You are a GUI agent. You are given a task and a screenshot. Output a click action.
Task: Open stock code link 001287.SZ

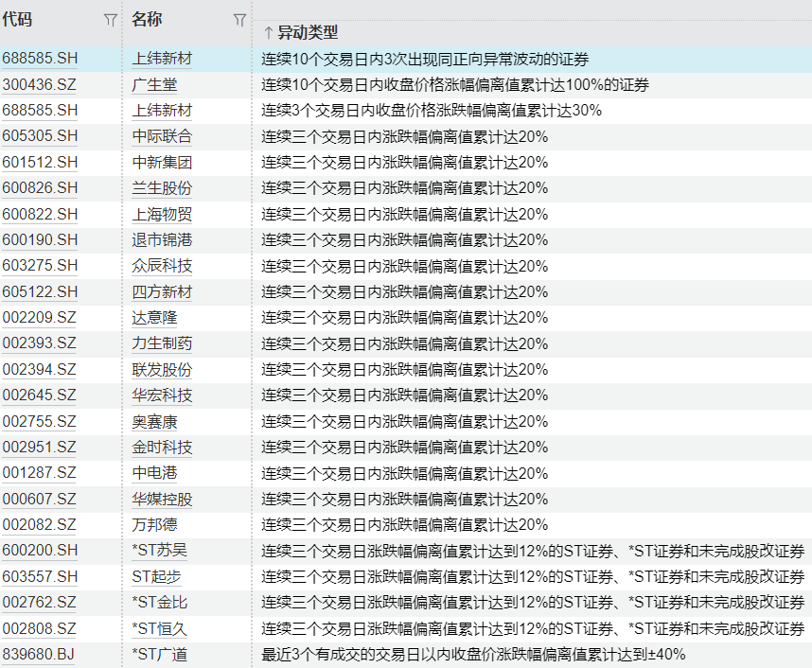click(x=40, y=473)
